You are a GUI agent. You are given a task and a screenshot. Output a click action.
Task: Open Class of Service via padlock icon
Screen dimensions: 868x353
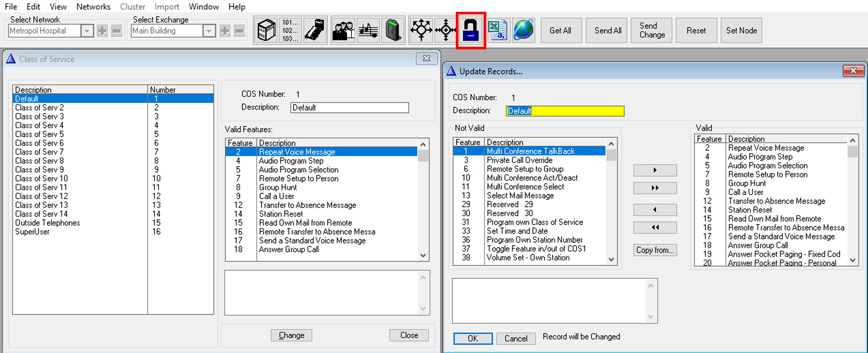coord(471,31)
